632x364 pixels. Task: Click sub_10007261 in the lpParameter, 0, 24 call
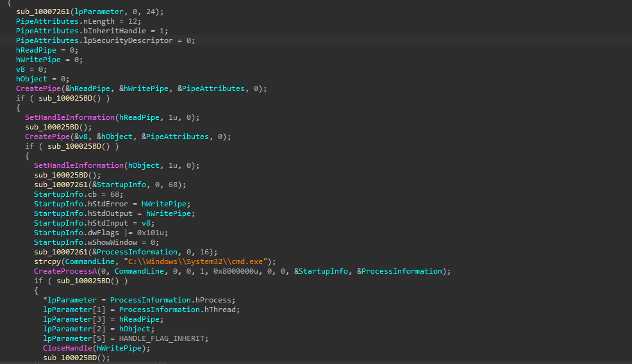43,12
